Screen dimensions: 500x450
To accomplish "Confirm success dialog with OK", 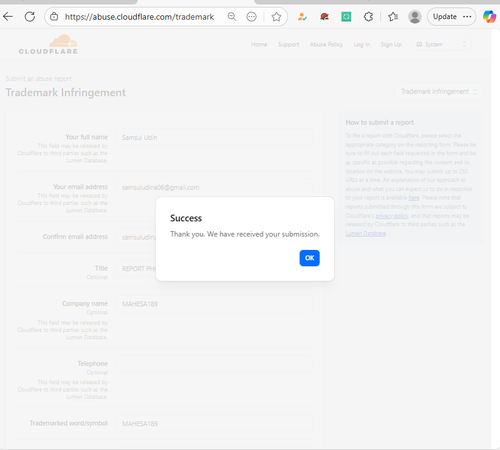I will [x=309, y=258].
